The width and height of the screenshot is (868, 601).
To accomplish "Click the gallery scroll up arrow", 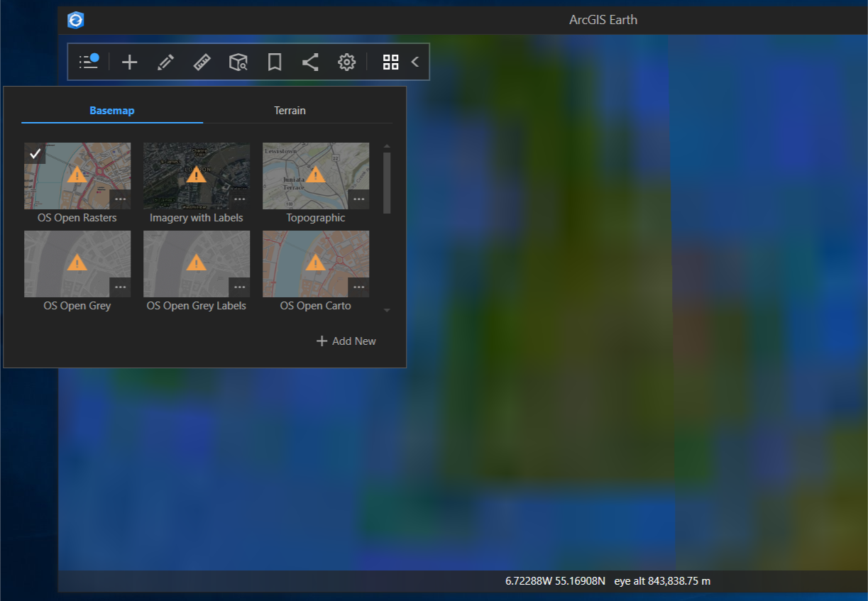I will [x=387, y=146].
